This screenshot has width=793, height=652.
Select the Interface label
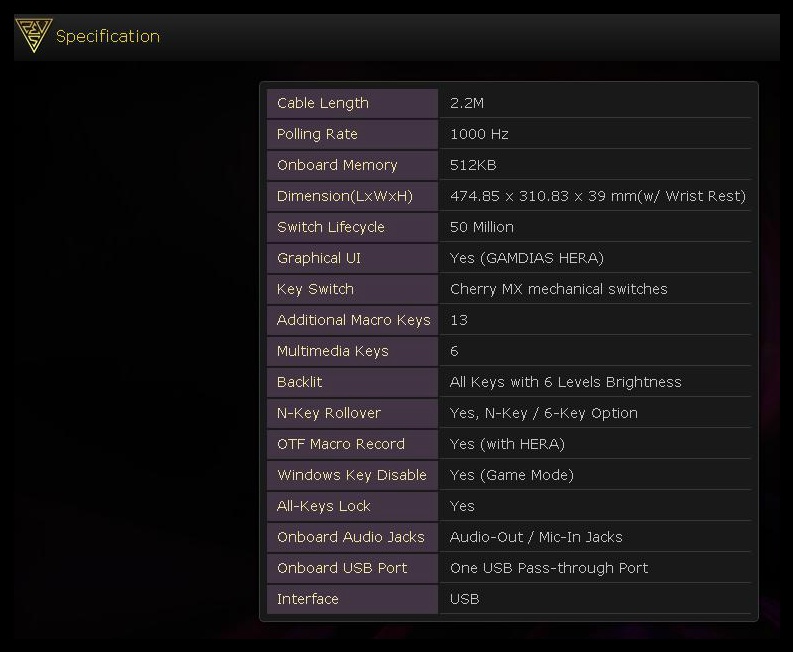[307, 599]
